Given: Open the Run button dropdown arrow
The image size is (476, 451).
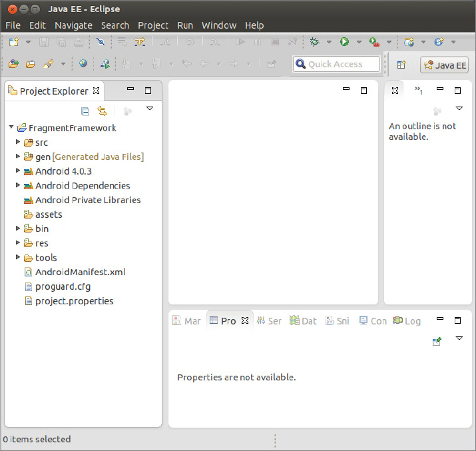Looking at the screenshot, I should pos(359,42).
